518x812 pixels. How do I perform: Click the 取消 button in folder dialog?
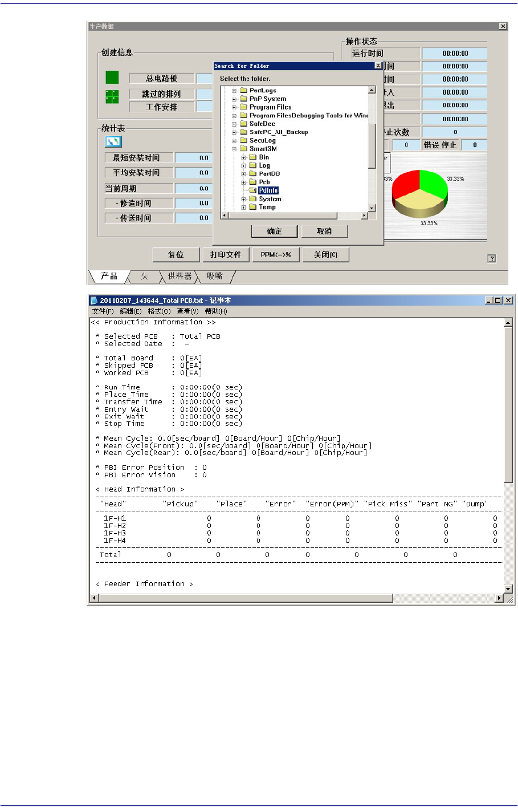pos(324,231)
